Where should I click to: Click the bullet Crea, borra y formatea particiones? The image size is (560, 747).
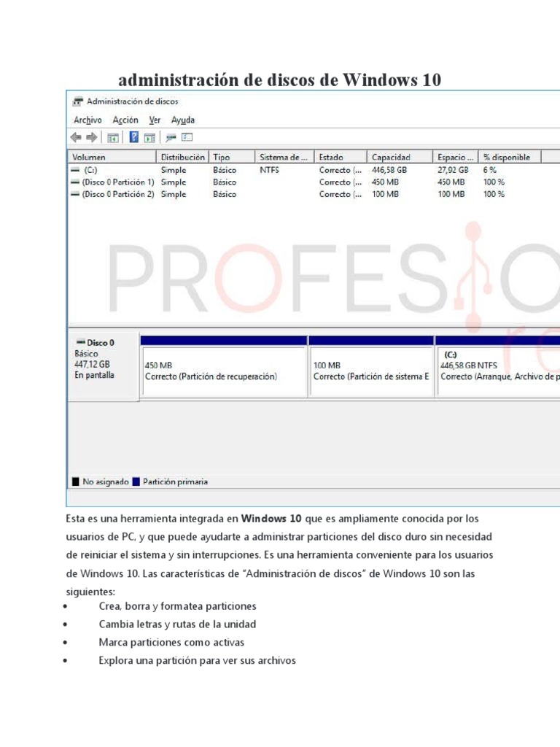click(x=178, y=606)
